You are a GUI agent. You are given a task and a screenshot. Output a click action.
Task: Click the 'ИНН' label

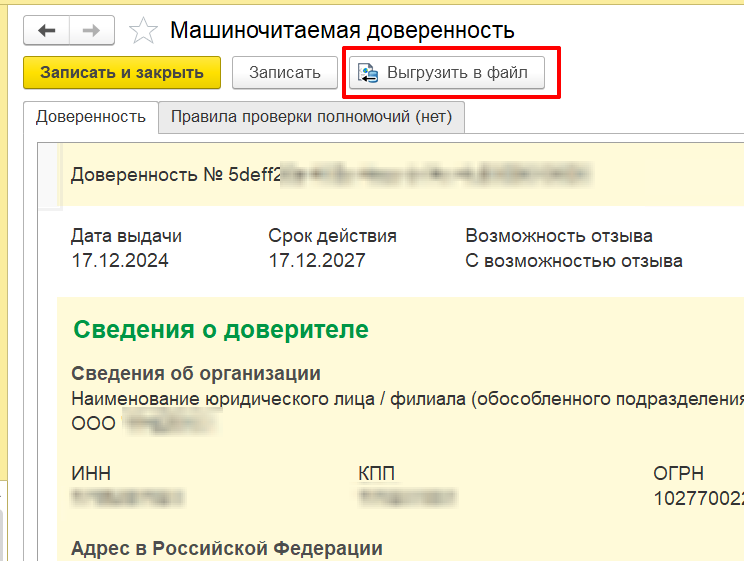pos(91,473)
